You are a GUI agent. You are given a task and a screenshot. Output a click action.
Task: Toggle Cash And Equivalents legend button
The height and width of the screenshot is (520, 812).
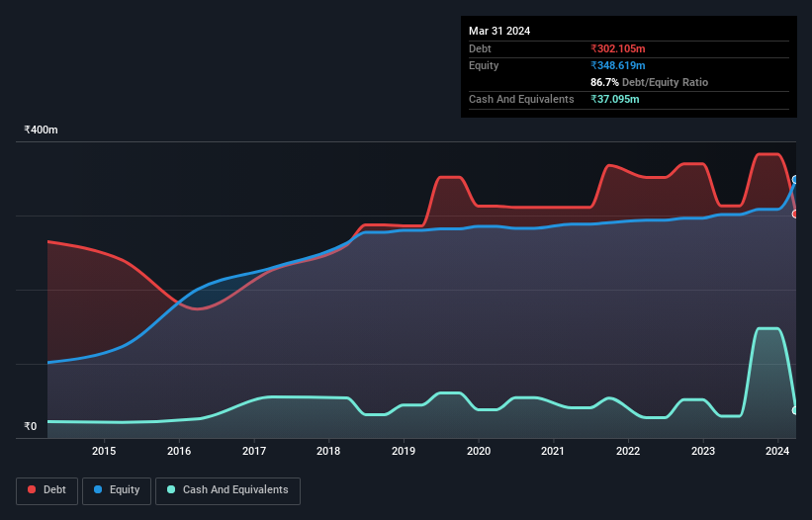click(x=227, y=490)
